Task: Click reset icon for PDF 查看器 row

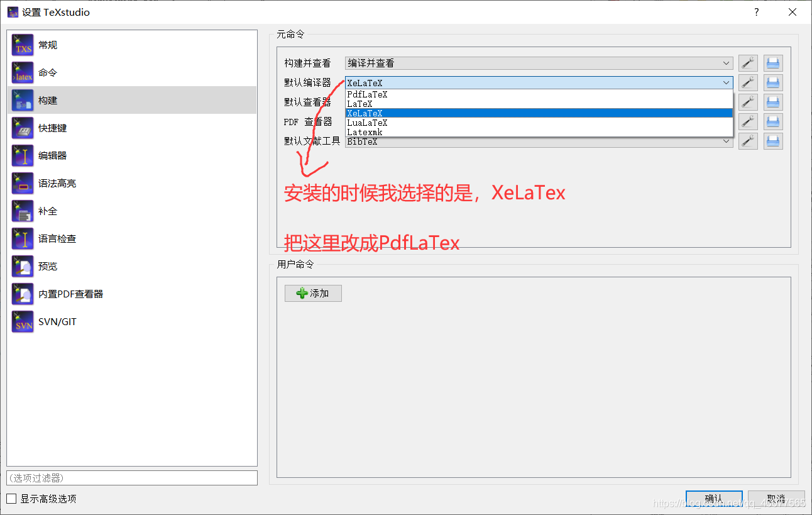Action: 773,121
